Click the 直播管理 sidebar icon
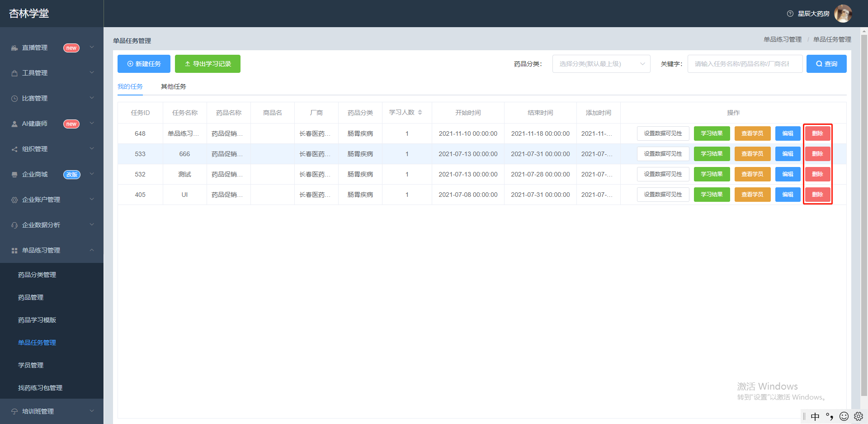 click(14, 48)
